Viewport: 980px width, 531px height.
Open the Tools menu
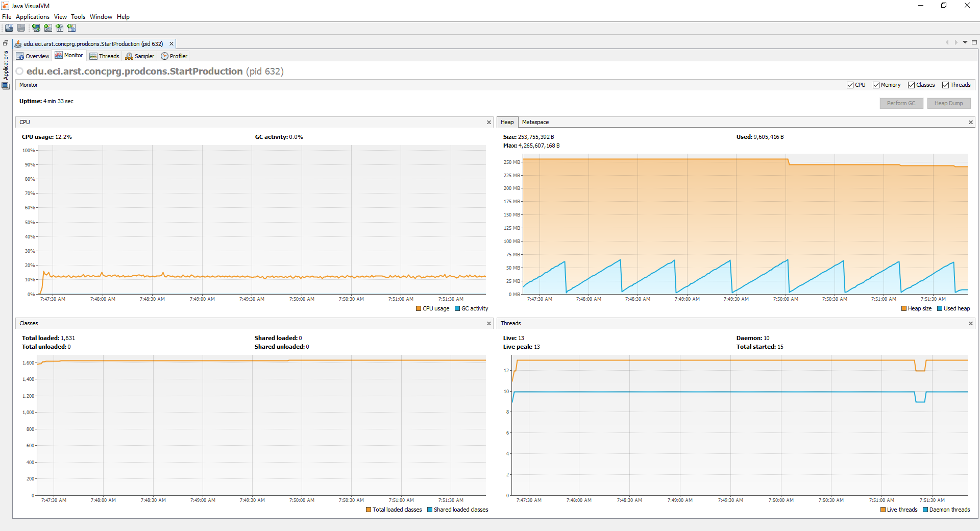pos(78,17)
